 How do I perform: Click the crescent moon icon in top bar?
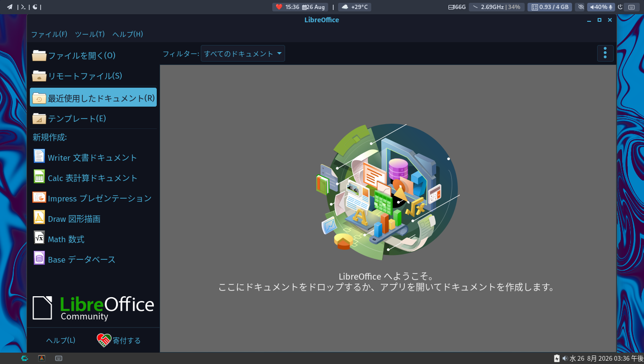click(35, 7)
